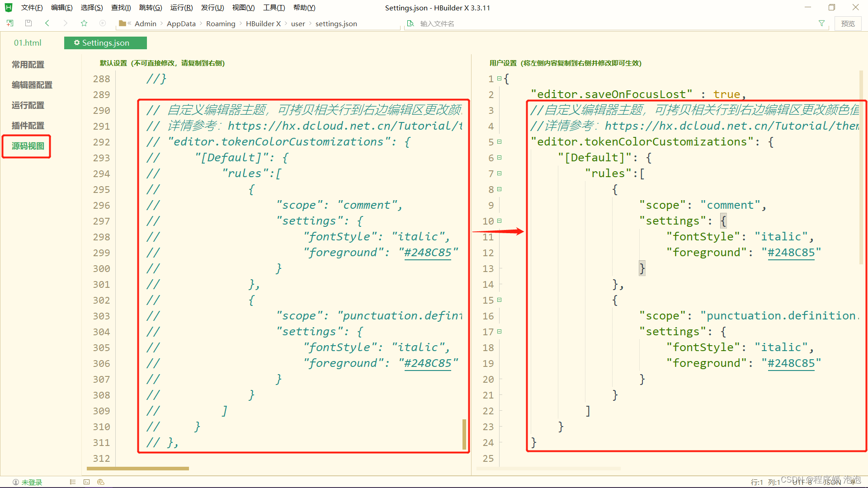868x488 pixels.
Task: Open the 工具(T) menu
Action: [x=274, y=8]
